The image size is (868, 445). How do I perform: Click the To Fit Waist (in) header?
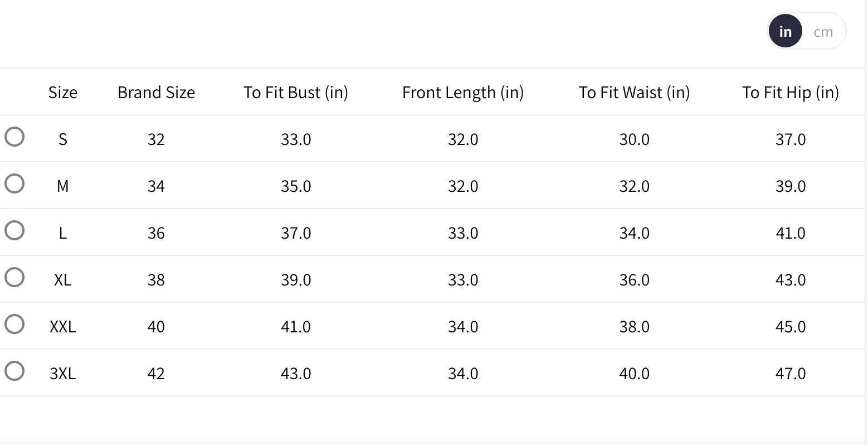[x=634, y=93]
